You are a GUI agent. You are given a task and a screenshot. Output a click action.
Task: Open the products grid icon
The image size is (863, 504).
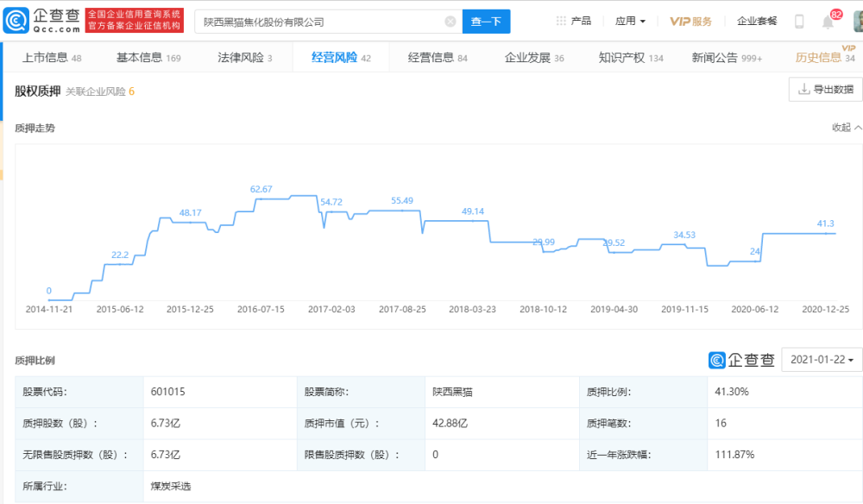pyautogui.click(x=561, y=21)
